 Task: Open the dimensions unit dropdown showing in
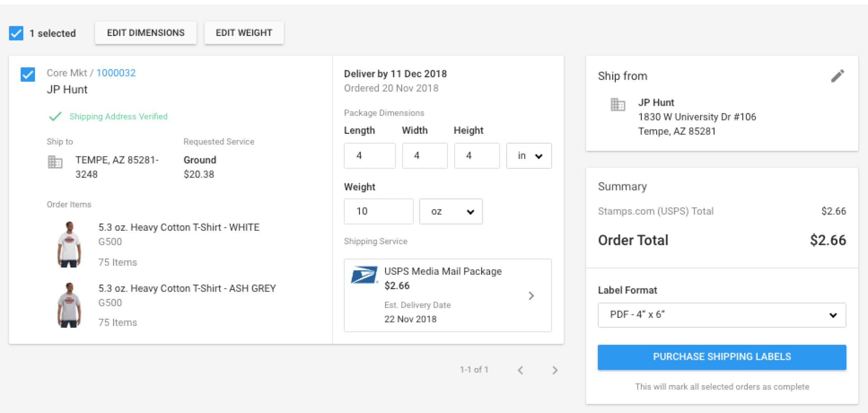coord(529,156)
